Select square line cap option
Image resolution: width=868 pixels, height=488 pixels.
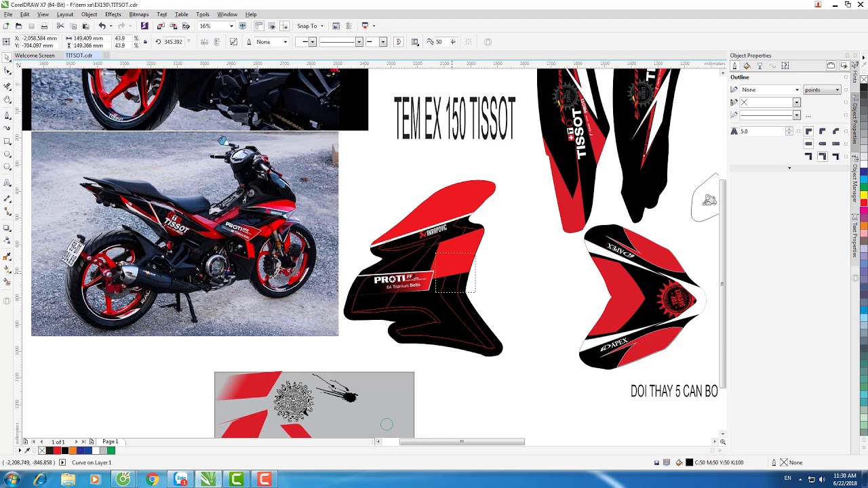coord(809,144)
